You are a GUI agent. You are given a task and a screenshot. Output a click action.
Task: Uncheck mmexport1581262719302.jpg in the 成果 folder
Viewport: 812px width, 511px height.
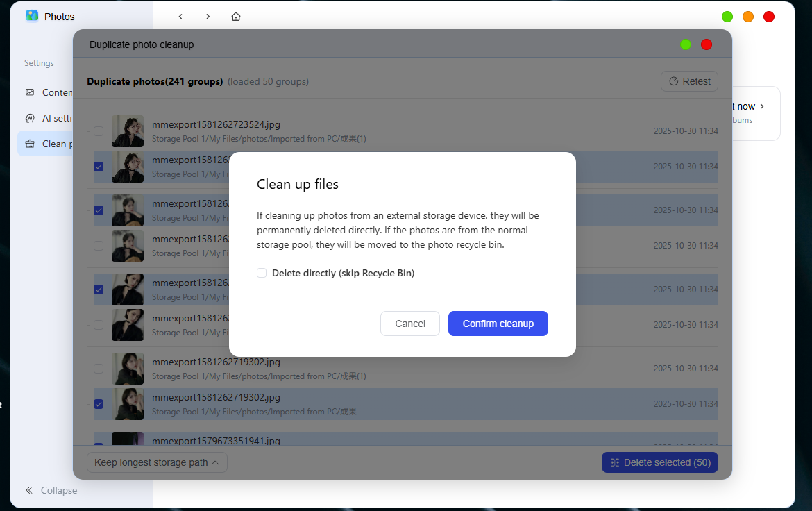pyautogui.click(x=99, y=403)
